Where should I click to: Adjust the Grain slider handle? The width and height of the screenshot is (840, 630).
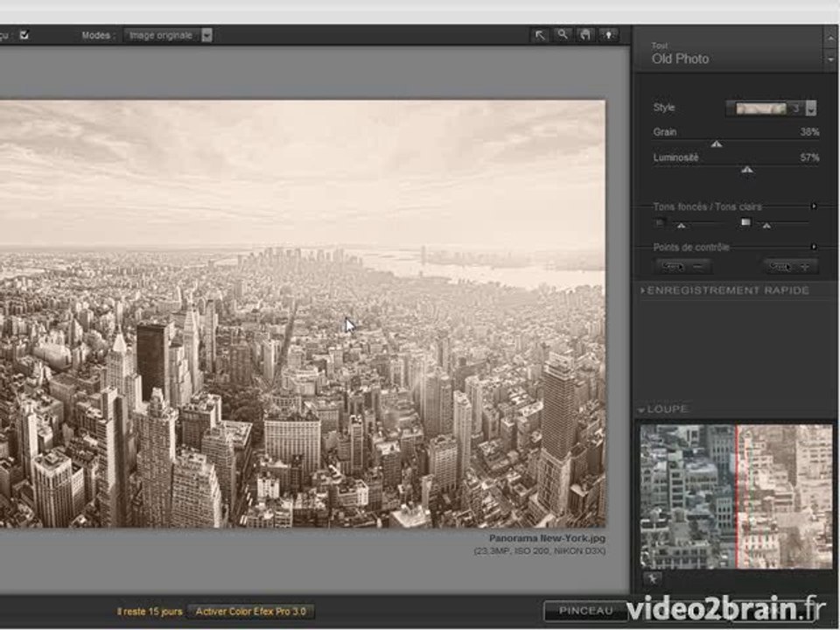717,144
